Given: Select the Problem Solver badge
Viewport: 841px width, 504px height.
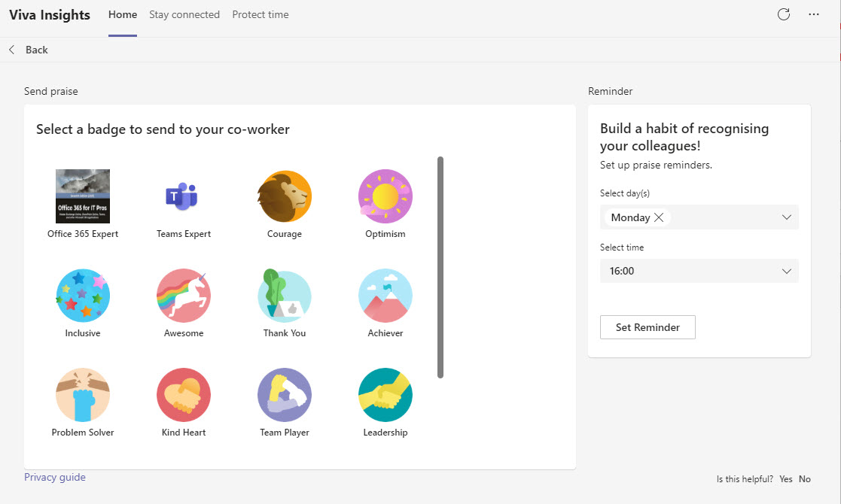Looking at the screenshot, I should tap(83, 395).
